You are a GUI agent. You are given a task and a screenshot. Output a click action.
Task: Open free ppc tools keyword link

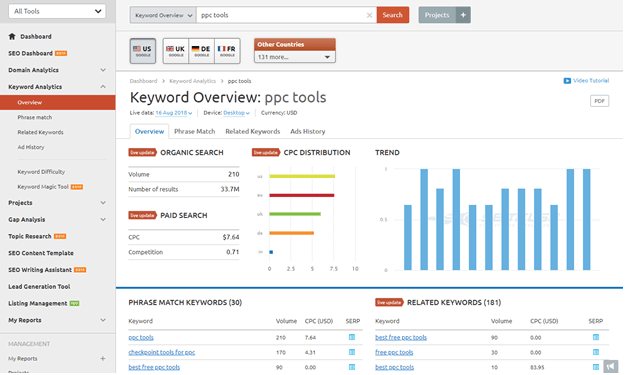pyautogui.click(x=394, y=352)
